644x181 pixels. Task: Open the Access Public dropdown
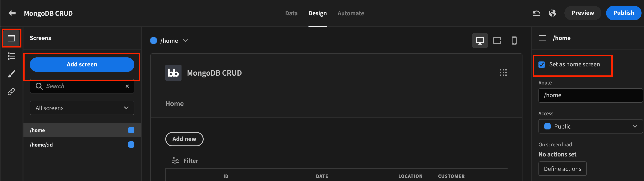coord(590,126)
